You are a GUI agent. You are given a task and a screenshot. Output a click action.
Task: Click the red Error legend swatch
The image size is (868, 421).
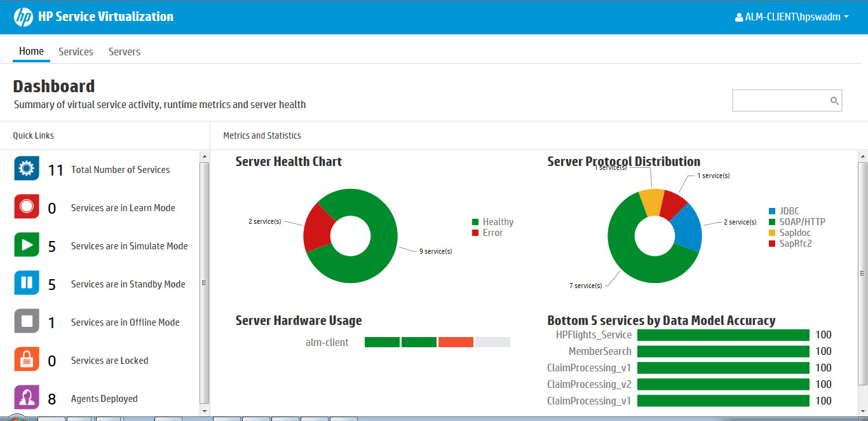click(x=475, y=233)
